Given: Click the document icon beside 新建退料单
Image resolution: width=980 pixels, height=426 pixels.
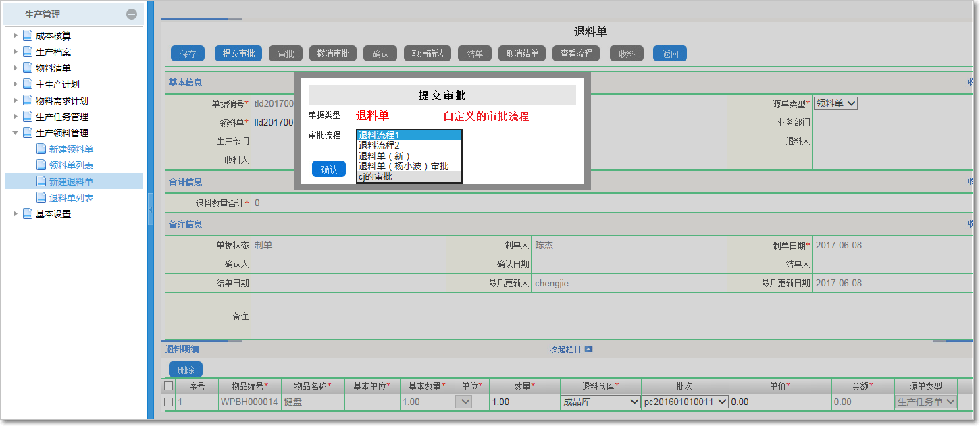Looking at the screenshot, I should click(41, 181).
